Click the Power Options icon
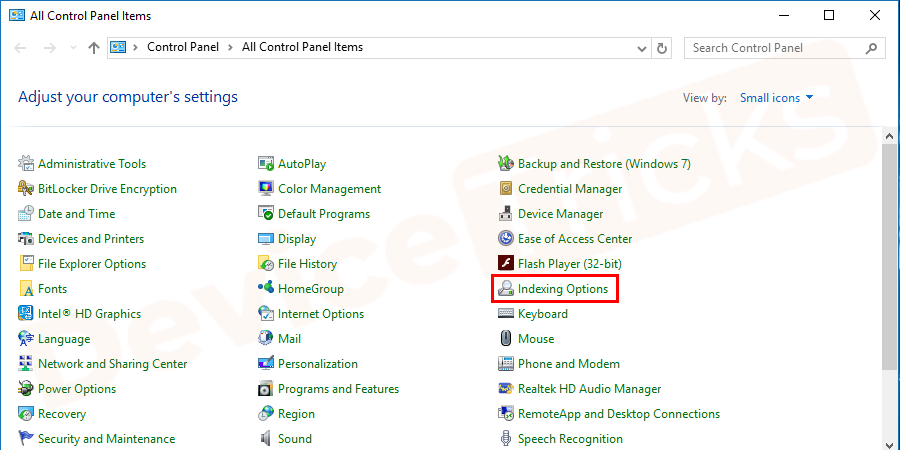 click(x=26, y=389)
